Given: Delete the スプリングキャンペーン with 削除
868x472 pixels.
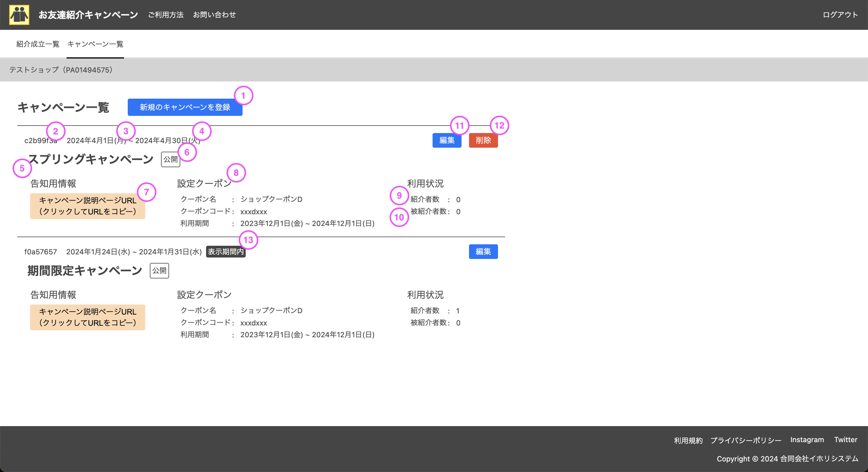Looking at the screenshot, I should point(483,141).
